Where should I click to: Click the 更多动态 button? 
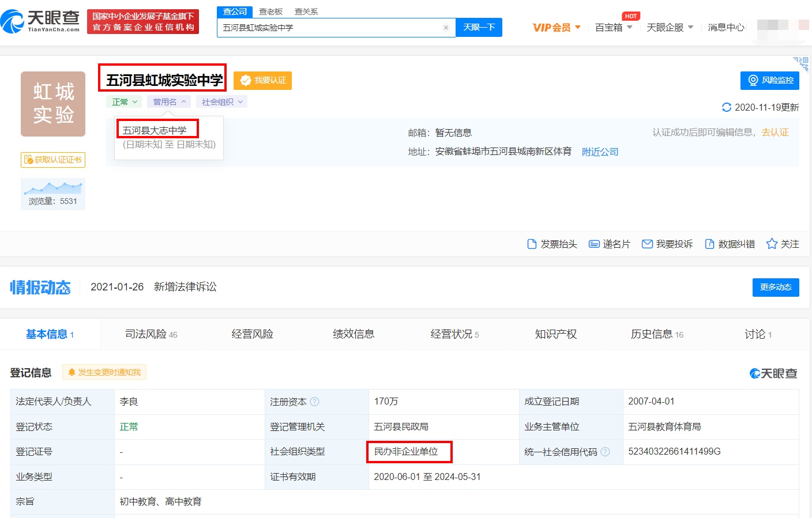pyautogui.click(x=776, y=288)
